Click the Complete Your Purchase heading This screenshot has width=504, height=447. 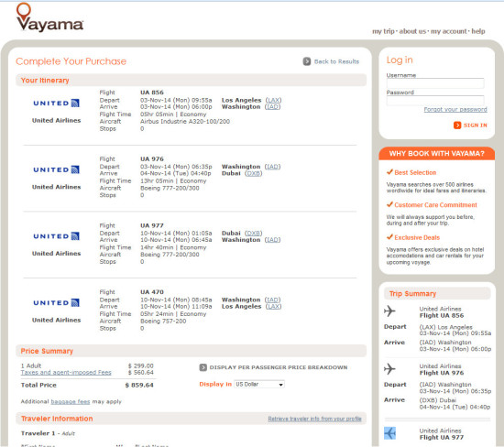click(x=71, y=61)
